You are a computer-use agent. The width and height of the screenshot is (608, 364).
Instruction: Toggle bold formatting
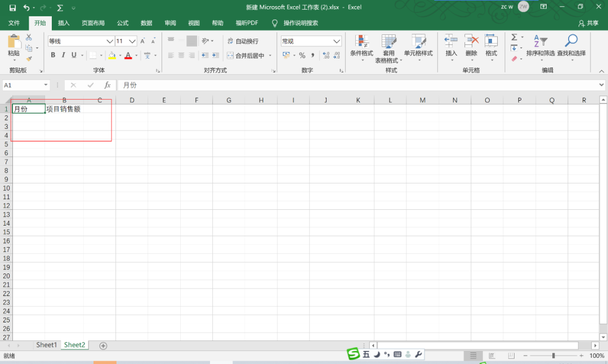point(53,55)
